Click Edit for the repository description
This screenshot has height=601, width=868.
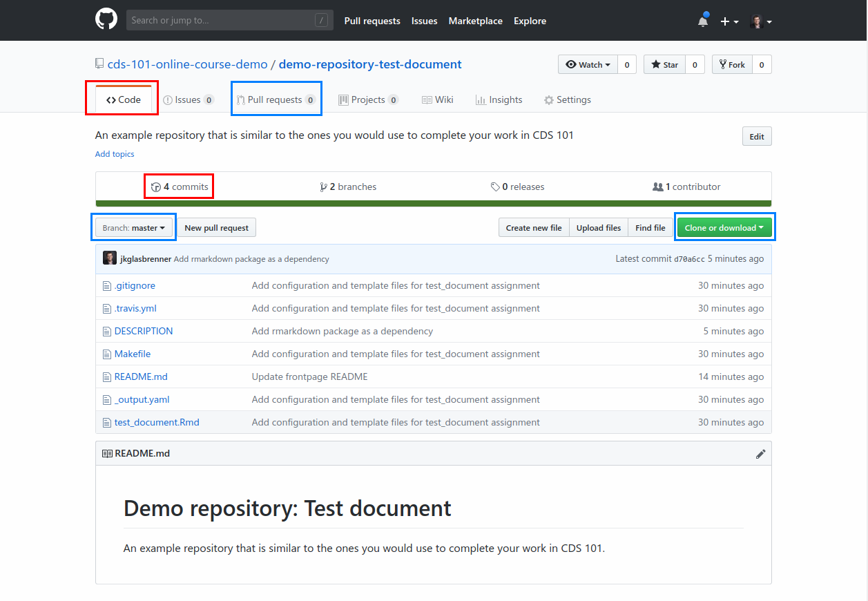point(757,136)
